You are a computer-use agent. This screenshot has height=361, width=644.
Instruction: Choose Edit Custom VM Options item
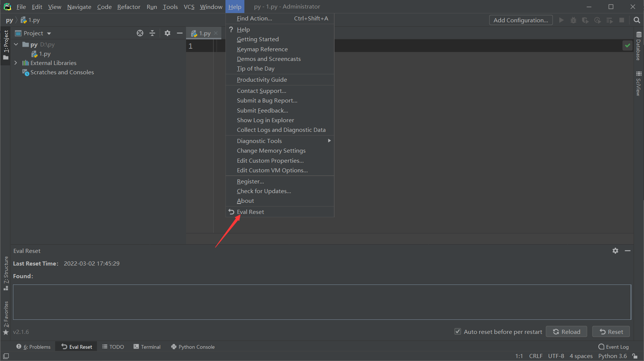click(x=280, y=170)
